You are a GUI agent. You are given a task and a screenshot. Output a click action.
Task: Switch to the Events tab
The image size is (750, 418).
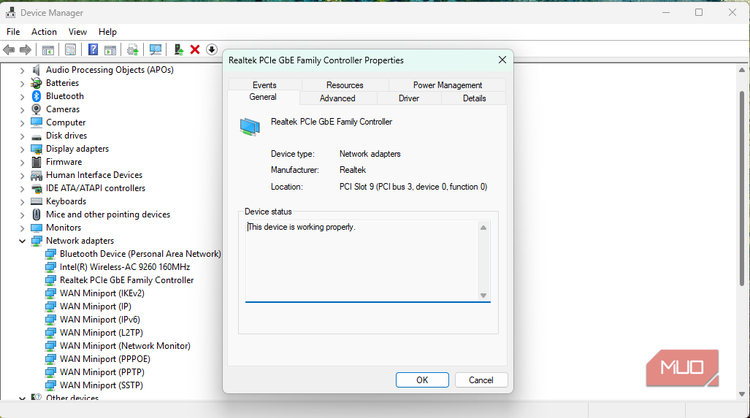tap(265, 85)
